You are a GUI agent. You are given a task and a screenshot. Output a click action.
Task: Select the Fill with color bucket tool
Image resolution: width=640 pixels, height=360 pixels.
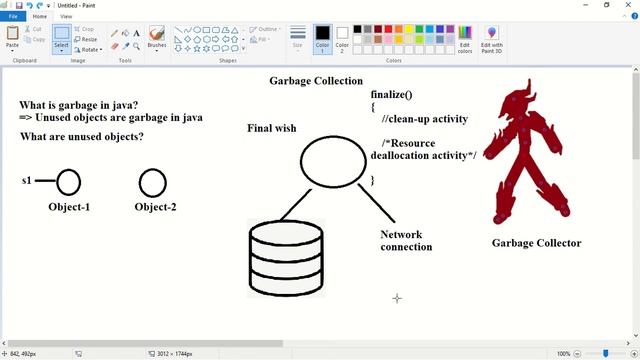click(126, 33)
